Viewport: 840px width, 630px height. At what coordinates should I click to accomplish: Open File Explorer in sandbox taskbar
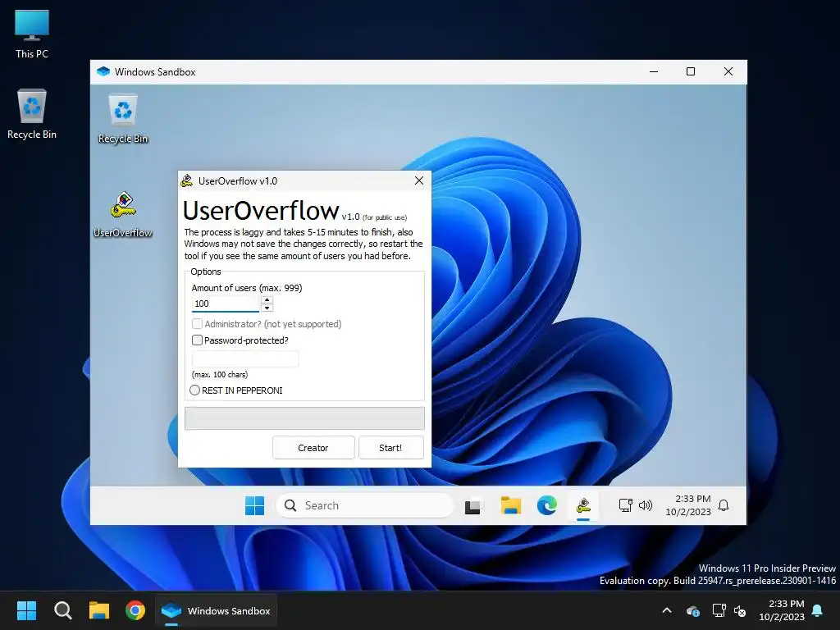pos(510,505)
